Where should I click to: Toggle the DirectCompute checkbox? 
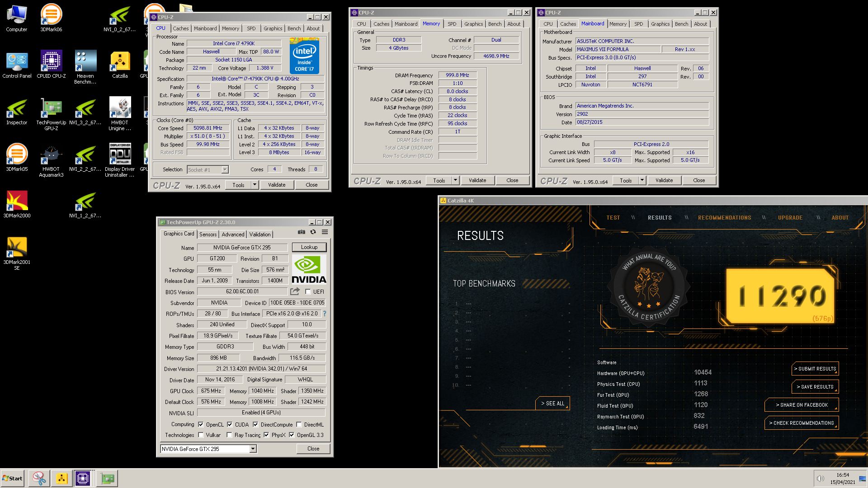(255, 425)
